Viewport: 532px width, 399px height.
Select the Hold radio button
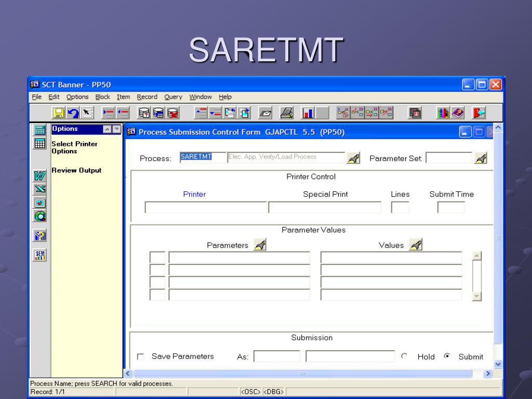click(404, 356)
